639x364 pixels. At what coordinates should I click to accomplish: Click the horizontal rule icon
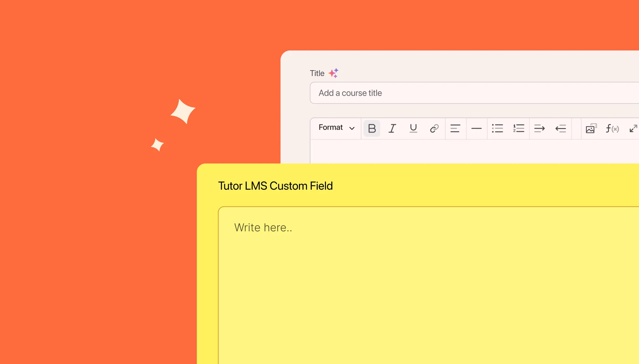476,128
